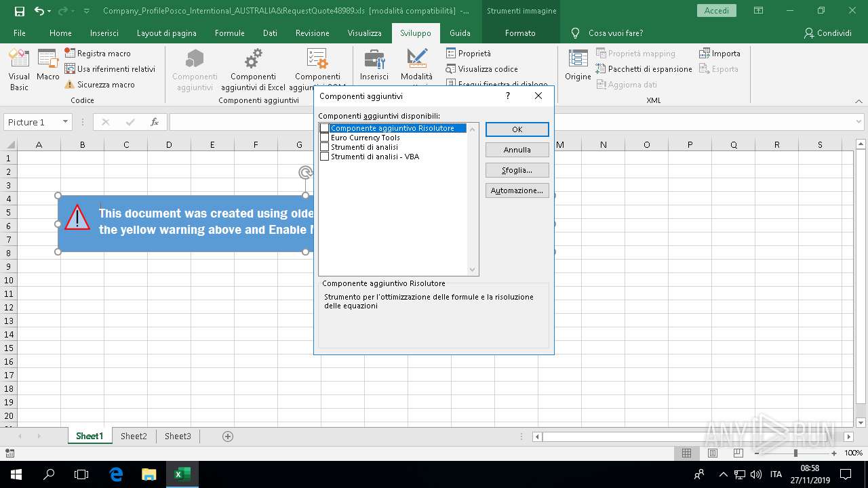
Task: Open the Revisione ribbon tab
Action: click(313, 33)
